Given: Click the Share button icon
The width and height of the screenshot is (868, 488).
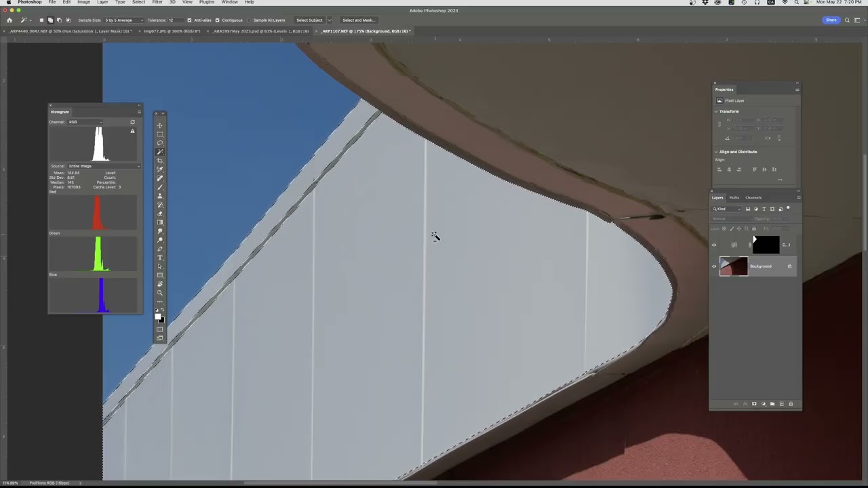Looking at the screenshot, I should click(x=831, y=20).
